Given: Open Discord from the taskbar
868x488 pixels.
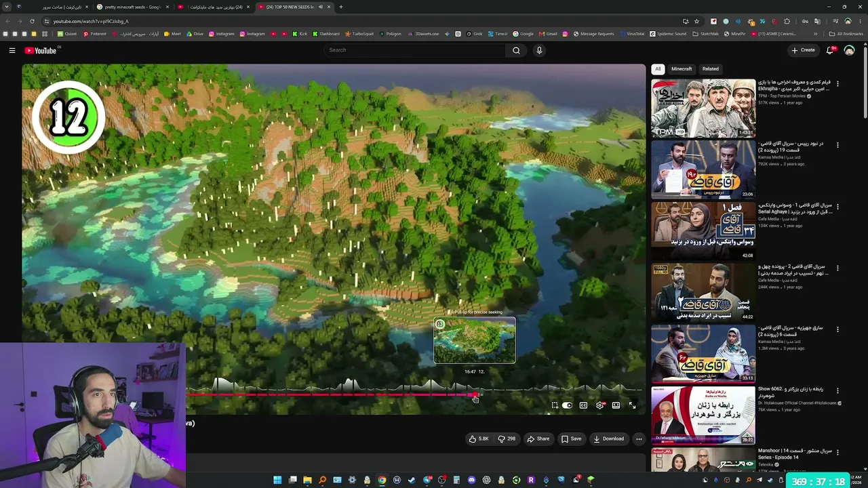Looking at the screenshot, I should coord(471,480).
